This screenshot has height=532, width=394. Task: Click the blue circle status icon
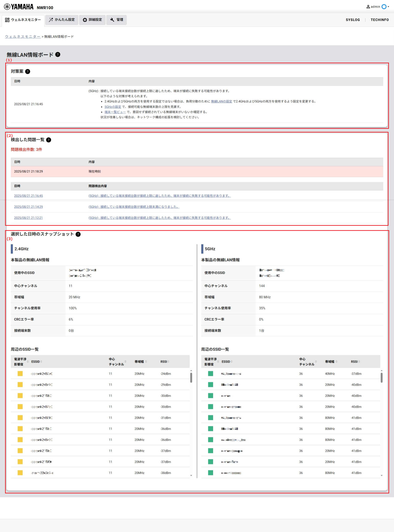384,7
